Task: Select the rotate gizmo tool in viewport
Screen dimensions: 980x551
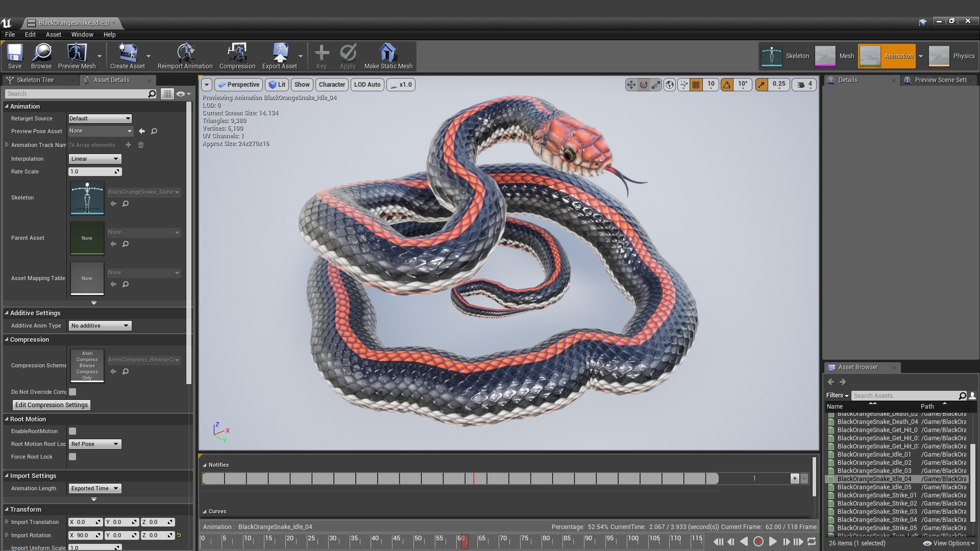Action: coord(644,85)
